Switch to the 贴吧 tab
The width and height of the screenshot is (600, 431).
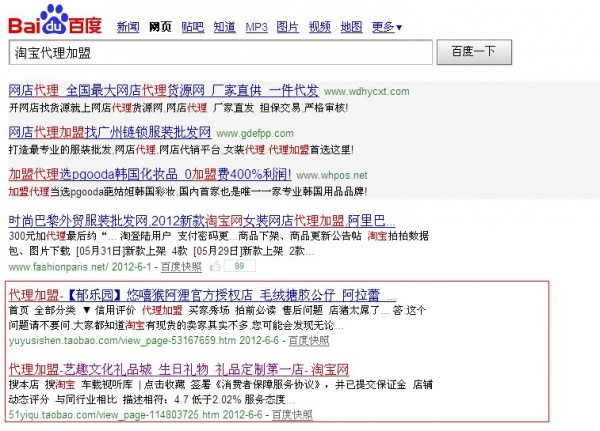[x=193, y=24]
